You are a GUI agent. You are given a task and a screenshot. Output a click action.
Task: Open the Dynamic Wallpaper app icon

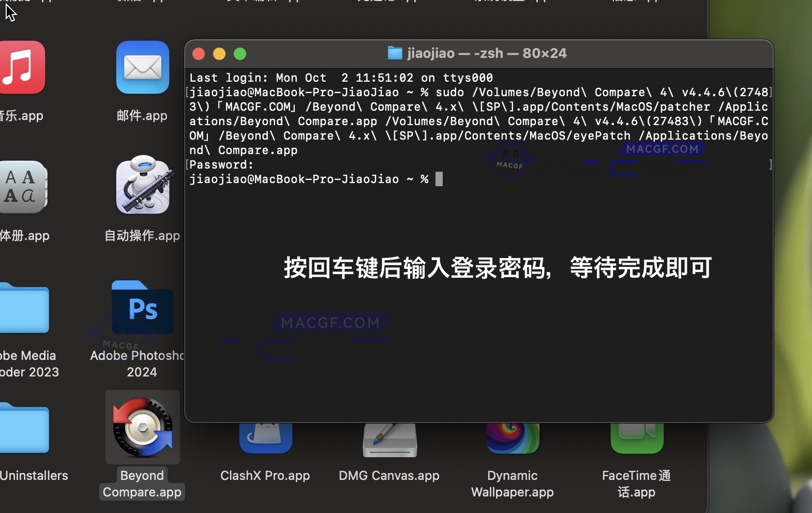click(x=513, y=437)
